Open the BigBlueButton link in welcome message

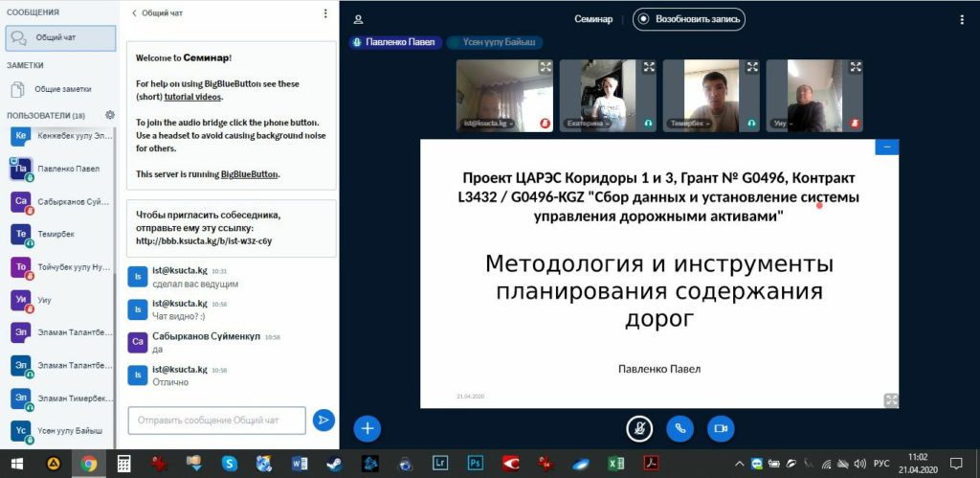point(250,174)
